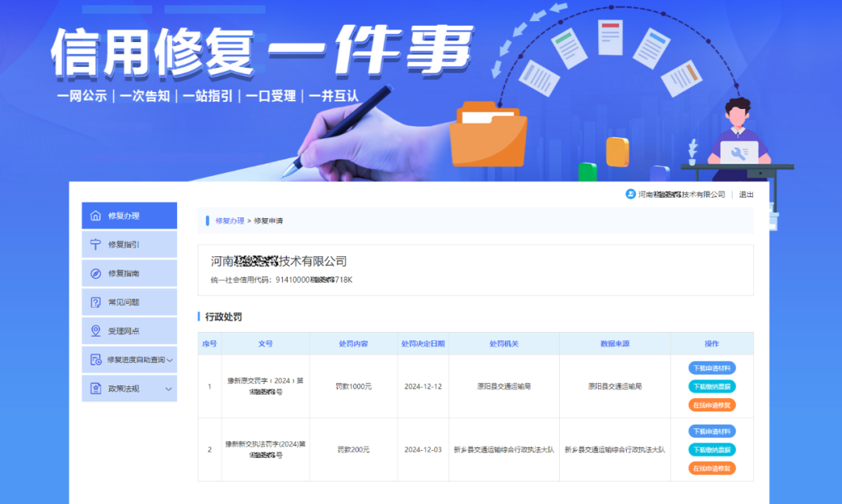Click 下载缴纳票据 for the 罚款1000元 row
Screen dimensions: 842x504
(712, 386)
